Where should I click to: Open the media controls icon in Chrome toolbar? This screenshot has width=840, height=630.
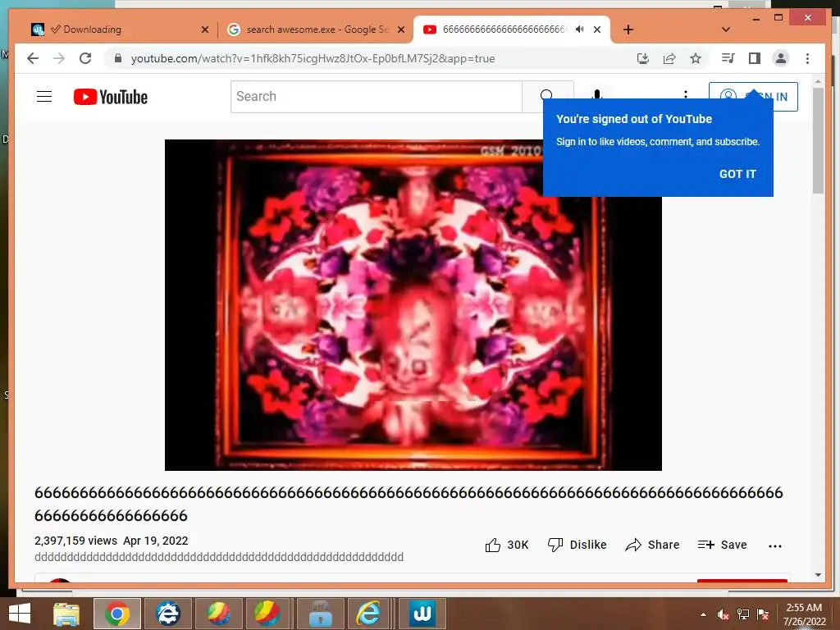tap(728, 58)
